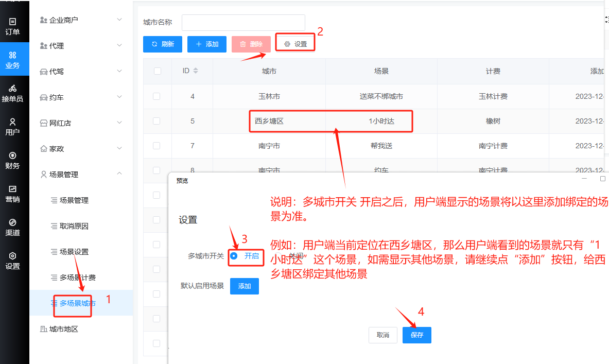Go to the 用户 user icon
The height and width of the screenshot is (364, 609).
point(12,122)
